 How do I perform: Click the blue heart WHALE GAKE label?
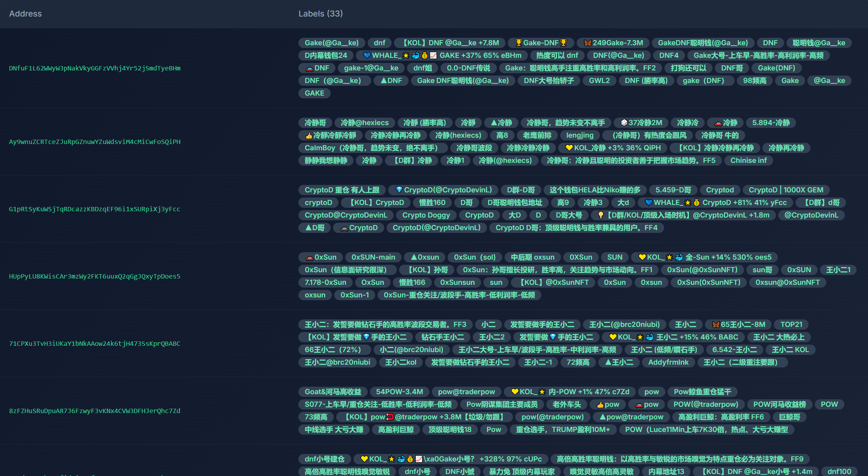coord(442,55)
